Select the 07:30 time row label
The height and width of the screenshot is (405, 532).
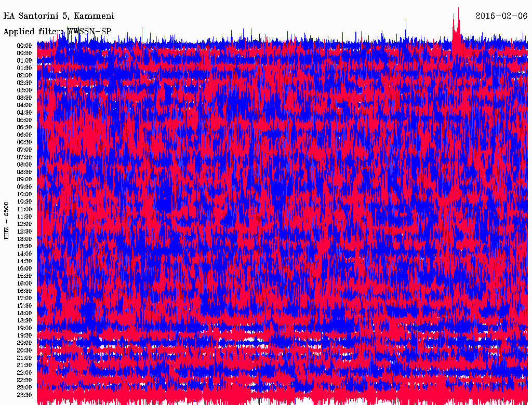click(24, 157)
